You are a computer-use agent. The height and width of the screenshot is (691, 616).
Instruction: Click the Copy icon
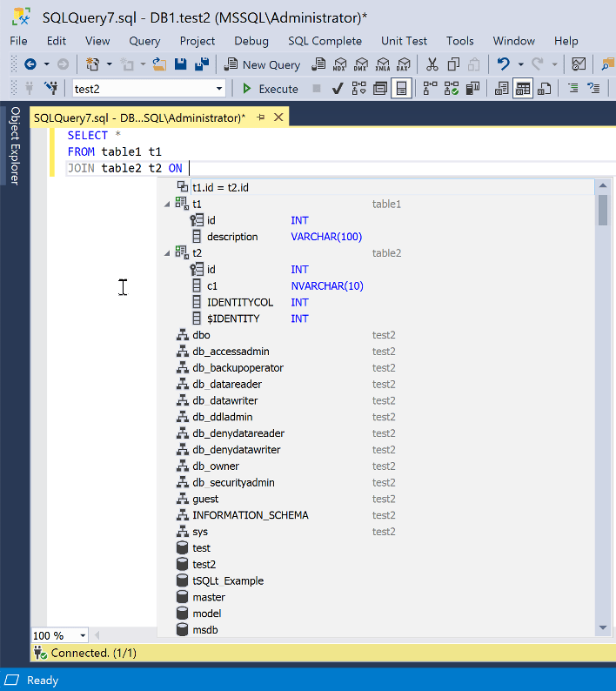453,64
